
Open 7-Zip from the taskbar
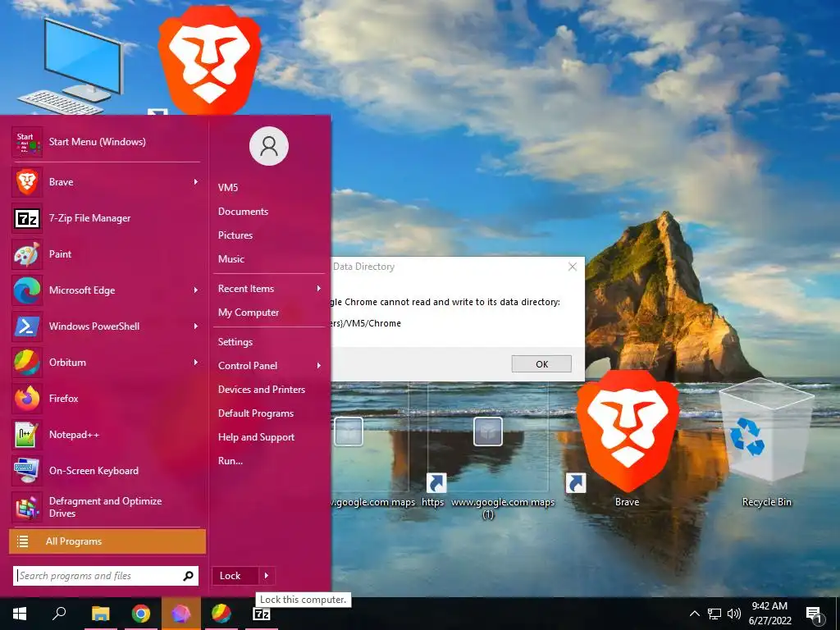tap(262, 614)
